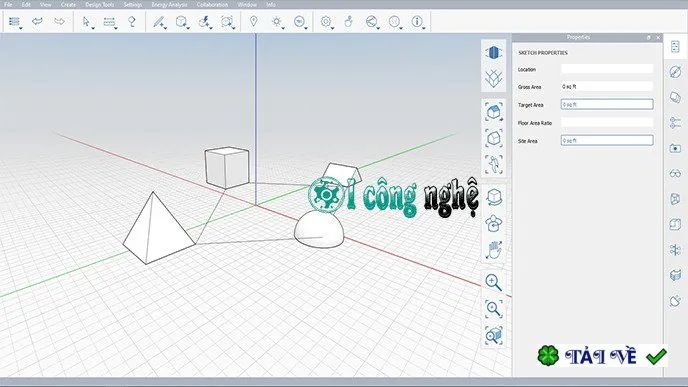Expand the Info icon dropdown arrow
This screenshot has width=688, height=387.
coord(424,28)
